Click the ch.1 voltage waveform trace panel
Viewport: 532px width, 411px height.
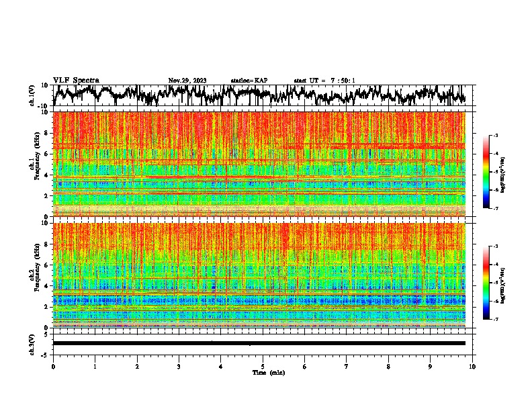click(262, 95)
